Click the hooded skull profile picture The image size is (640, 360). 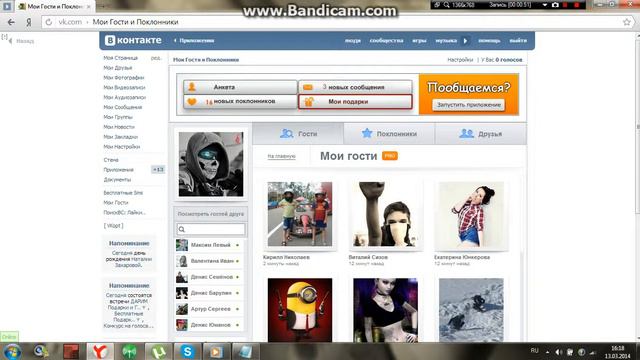click(211, 164)
